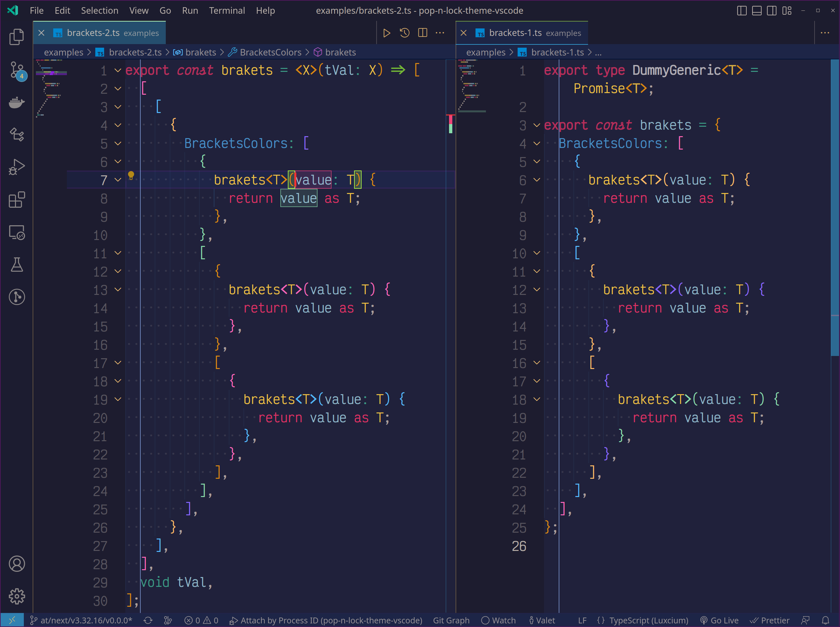Open Git Graph activity bar icon

click(16, 297)
